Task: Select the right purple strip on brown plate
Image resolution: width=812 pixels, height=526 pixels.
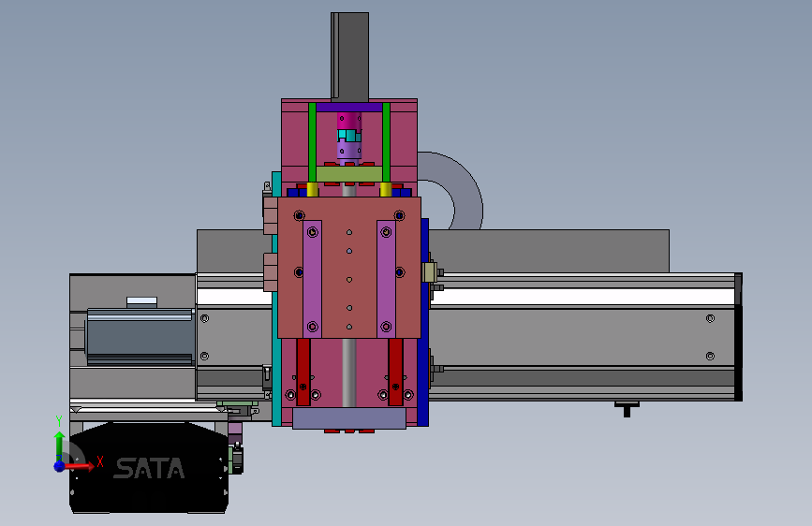Action: [x=386, y=279]
